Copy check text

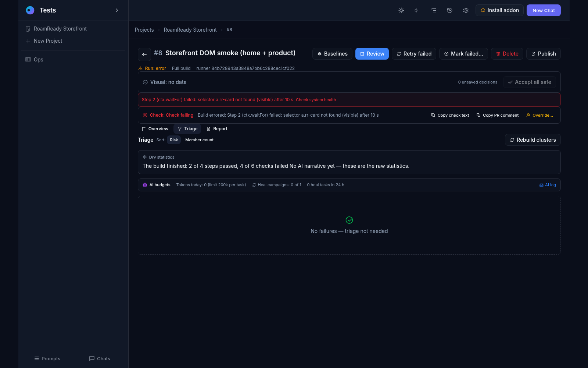coord(450,115)
